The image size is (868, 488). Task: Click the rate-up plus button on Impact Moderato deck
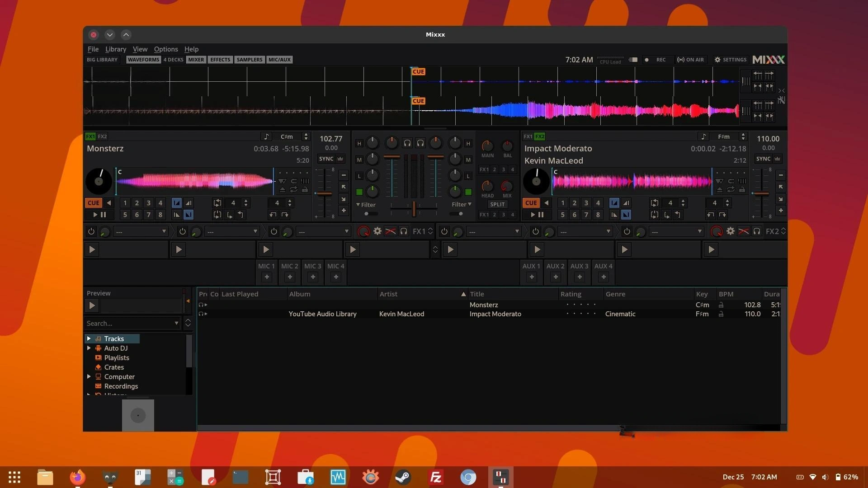point(781,211)
